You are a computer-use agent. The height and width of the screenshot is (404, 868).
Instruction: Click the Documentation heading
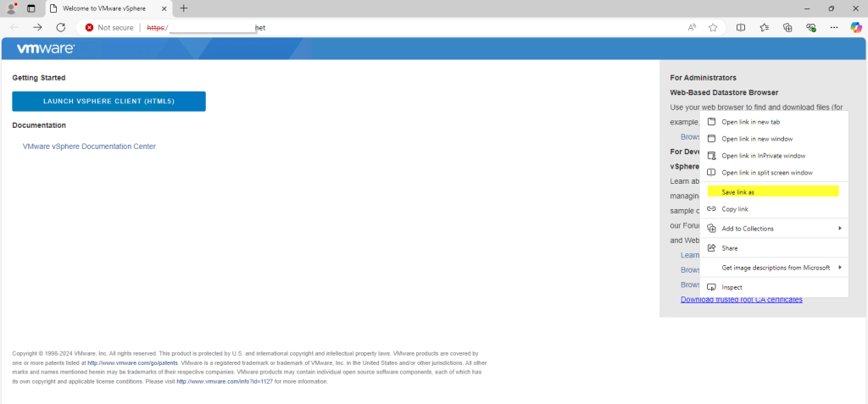[x=39, y=125]
